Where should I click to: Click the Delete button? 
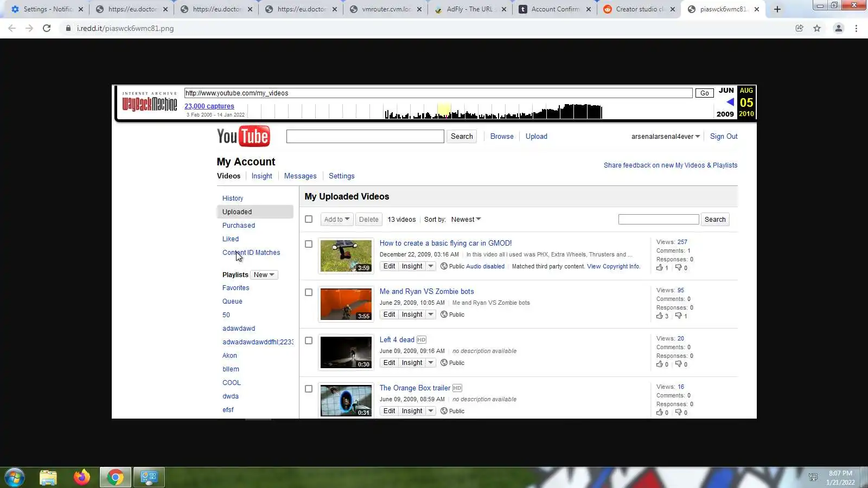point(369,220)
